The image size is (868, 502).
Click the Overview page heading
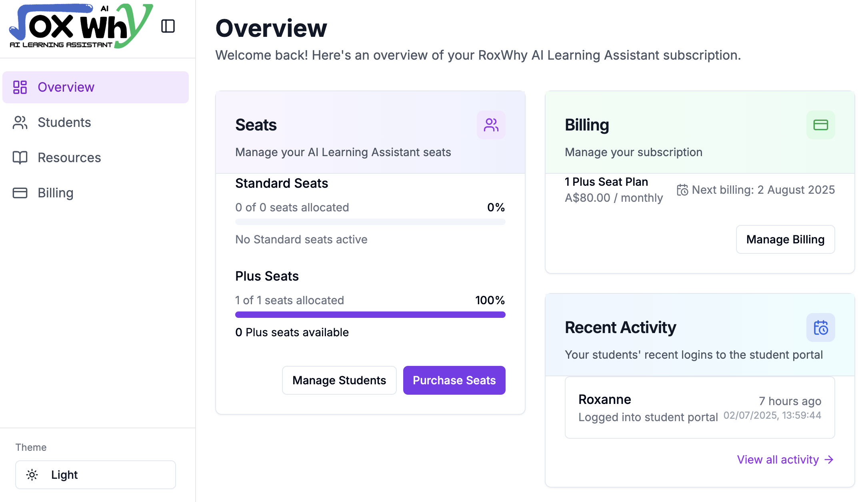point(271,28)
